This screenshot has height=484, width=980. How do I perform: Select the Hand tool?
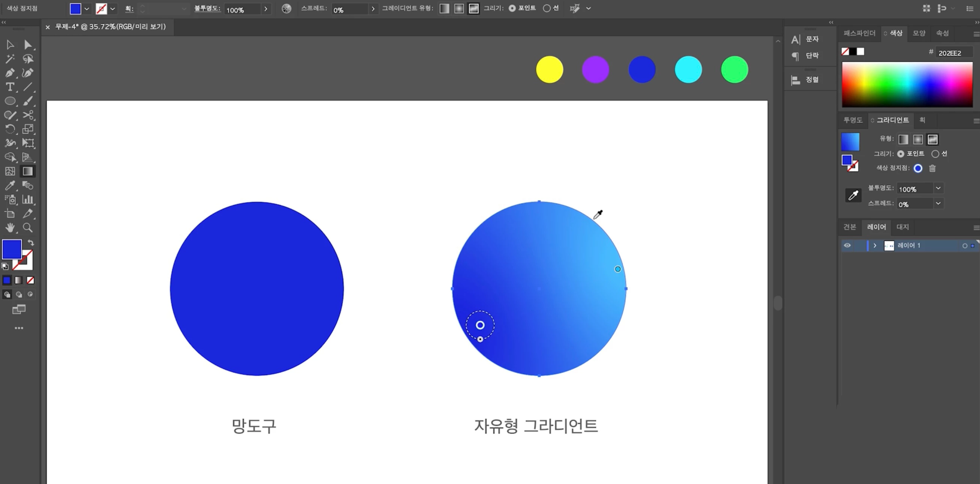[x=10, y=228]
